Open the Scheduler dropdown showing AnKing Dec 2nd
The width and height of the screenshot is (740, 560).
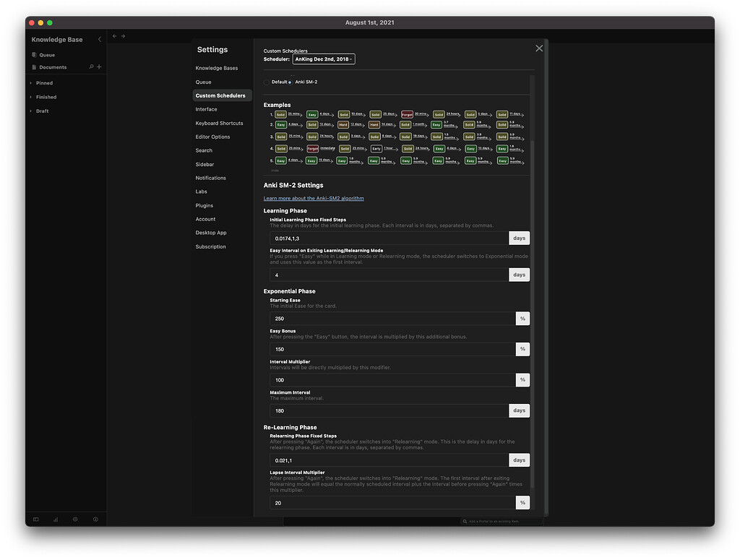[x=323, y=59]
